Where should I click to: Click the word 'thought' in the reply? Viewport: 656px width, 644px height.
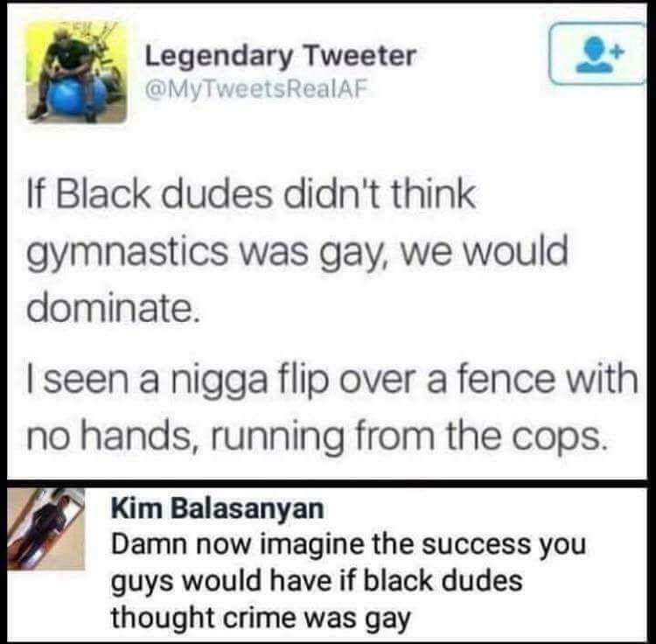click(x=164, y=619)
